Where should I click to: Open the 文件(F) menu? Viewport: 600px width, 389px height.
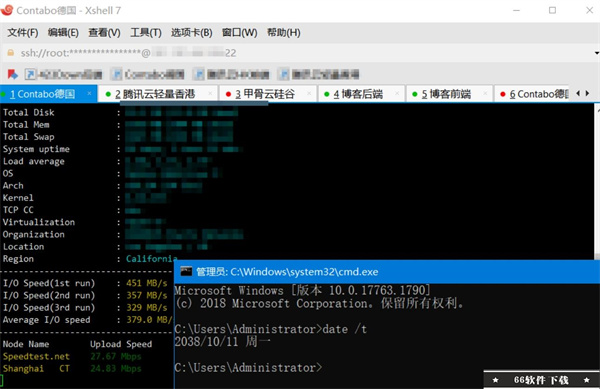pyautogui.click(x=23, y=33)
